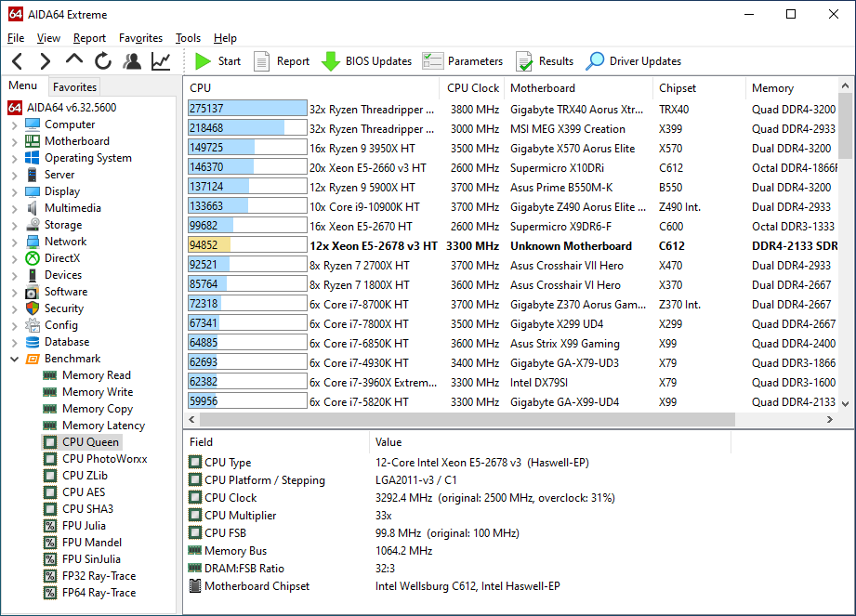Select the Database icon in the tree
The image size is (856, 616).
(x=33, y=342)
